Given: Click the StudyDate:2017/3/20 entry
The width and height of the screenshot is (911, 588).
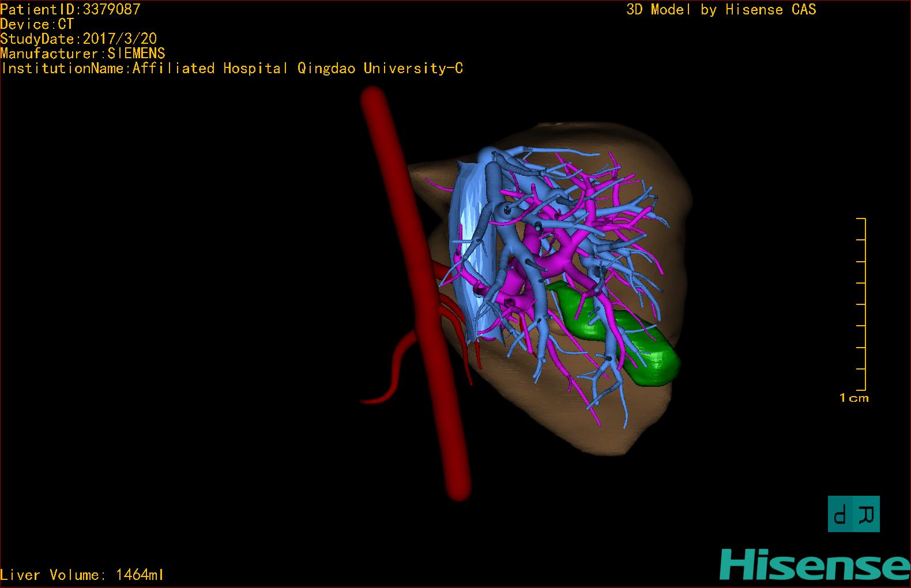Looking at the screenshot, I should [78, 39].
